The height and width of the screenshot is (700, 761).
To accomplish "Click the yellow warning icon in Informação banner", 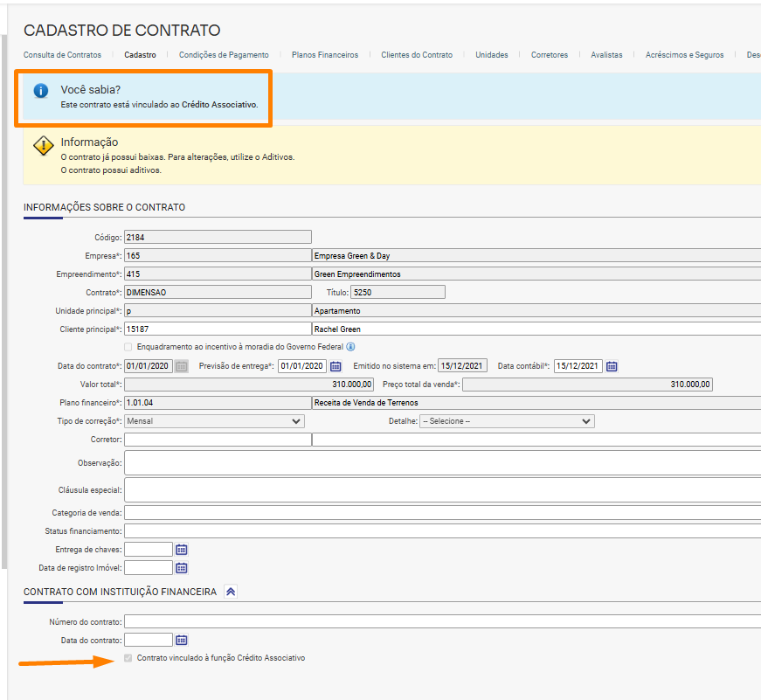I will [x=43, y=146].
